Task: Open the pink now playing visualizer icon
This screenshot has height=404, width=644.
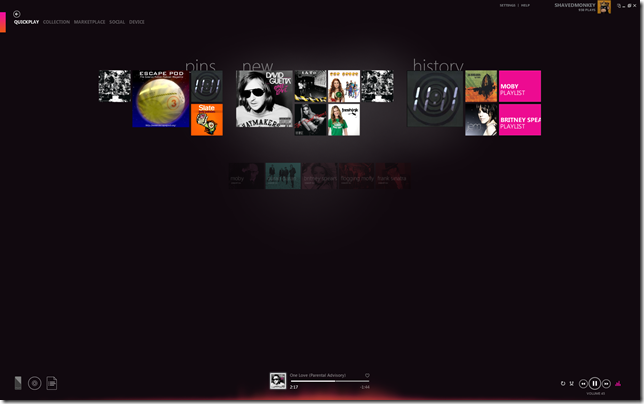Action: coord(618,383)
